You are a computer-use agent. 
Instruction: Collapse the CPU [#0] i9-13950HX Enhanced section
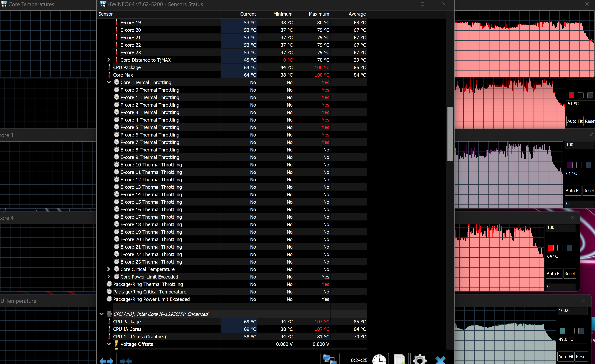point(101,314)
